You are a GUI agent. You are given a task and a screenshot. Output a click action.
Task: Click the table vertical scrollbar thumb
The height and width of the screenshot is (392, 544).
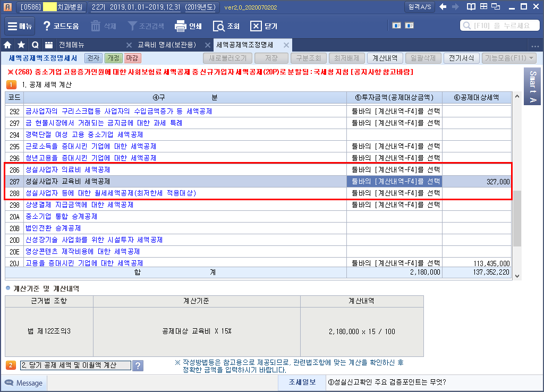pos(517,218)
